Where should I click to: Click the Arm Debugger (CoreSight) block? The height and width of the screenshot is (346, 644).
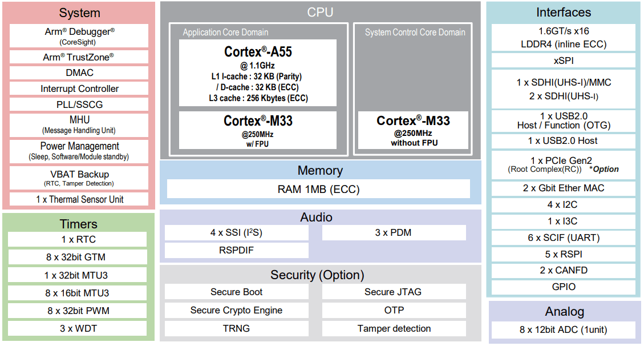[79, 36]
